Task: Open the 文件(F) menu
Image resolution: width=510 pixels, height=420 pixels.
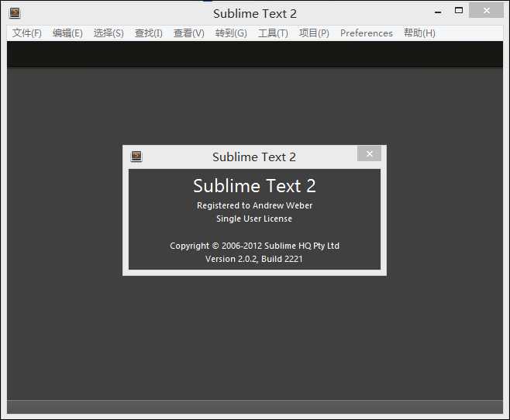Action: pos(27,33)
